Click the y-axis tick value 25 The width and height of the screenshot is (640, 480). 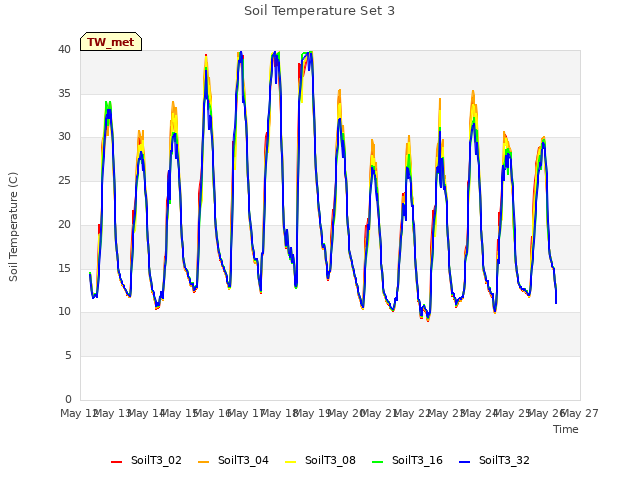pos(64,180)
